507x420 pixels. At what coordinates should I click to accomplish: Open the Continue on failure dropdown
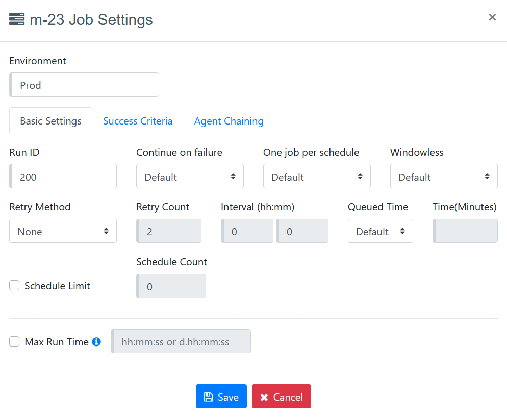190,177
